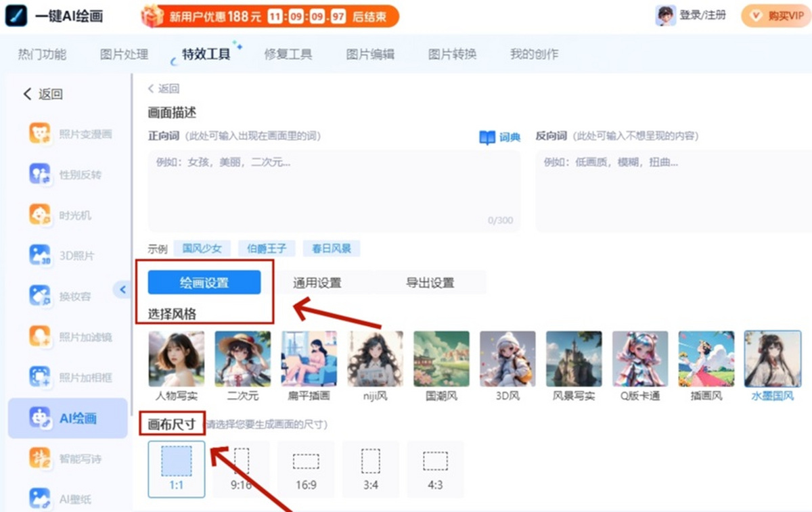Select the 性别反转 feature

(x=68, y=174)
